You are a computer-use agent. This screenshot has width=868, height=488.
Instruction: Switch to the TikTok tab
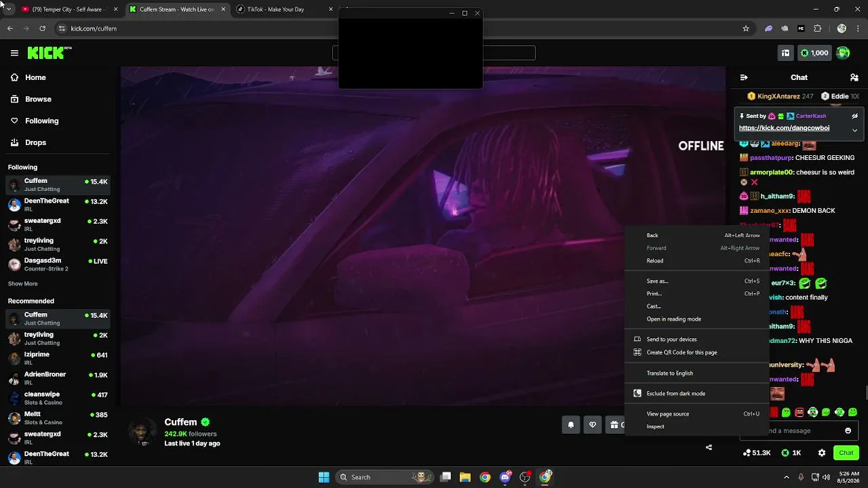[285, 9]
